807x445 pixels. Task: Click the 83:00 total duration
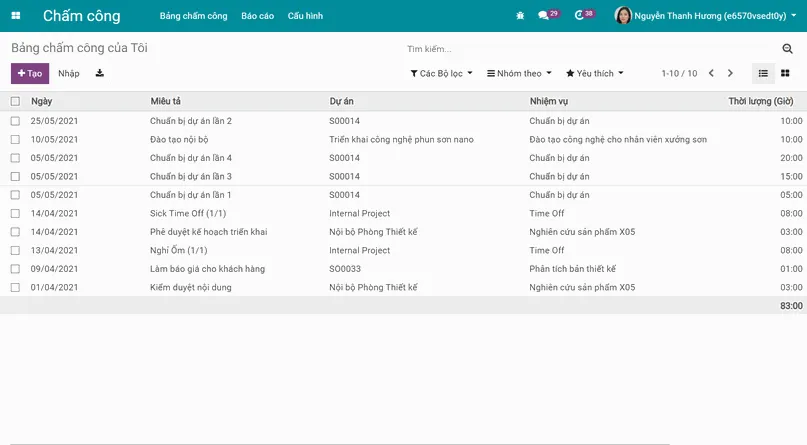point(791,306)
